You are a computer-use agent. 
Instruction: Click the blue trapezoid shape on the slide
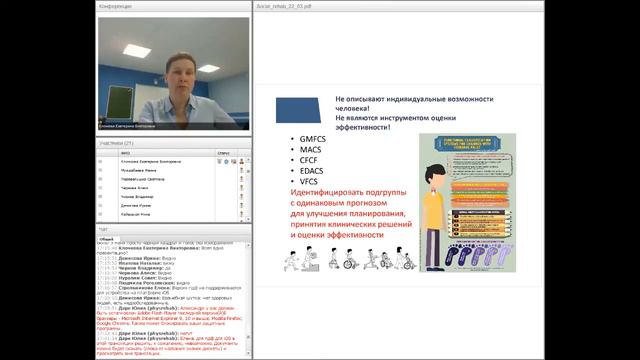tap(298, 110)
